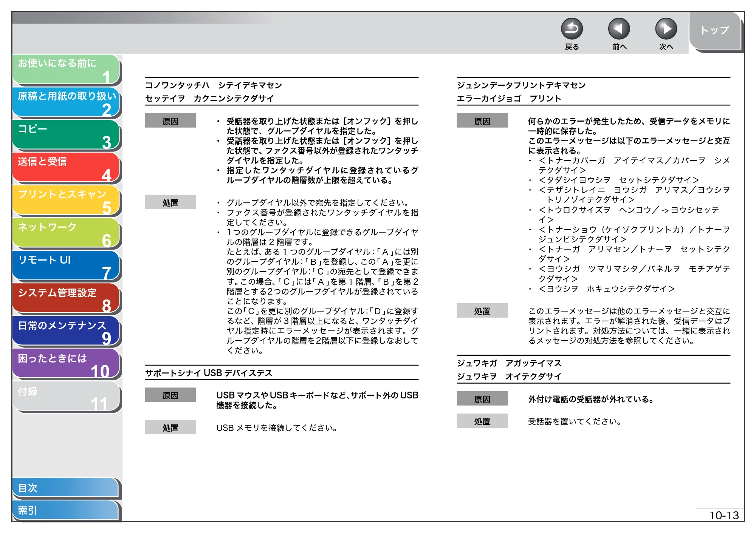The width and height of the screenshot is (756, 534).
Task: Click heading ジュシンデータプリントデキマセン
Action: [521, 85]
